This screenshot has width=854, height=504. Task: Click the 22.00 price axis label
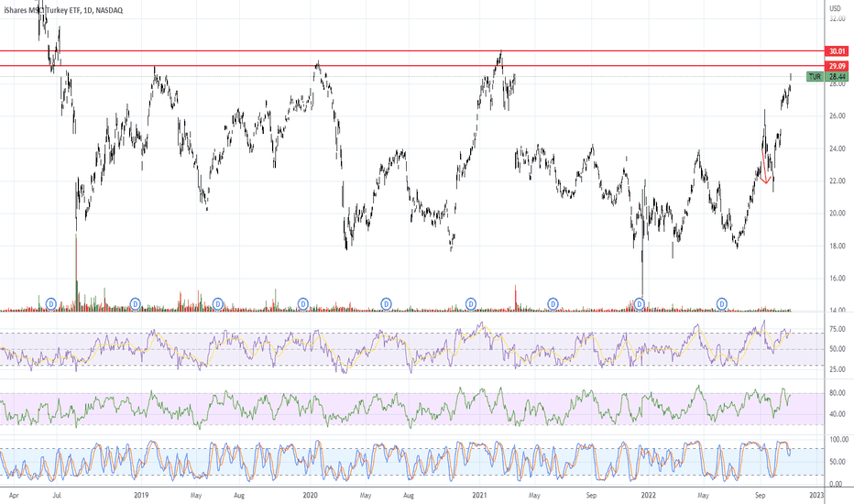tap(838, 181)
